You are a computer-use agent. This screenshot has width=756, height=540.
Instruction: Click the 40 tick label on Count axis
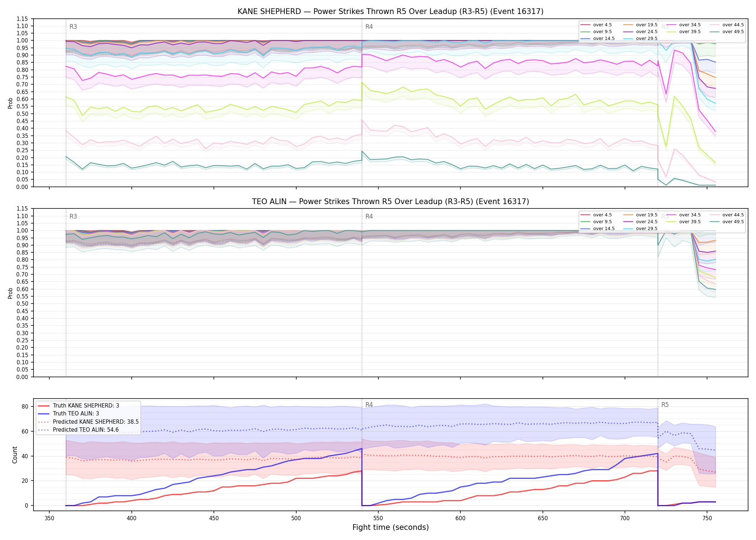(x=25, y=456)
